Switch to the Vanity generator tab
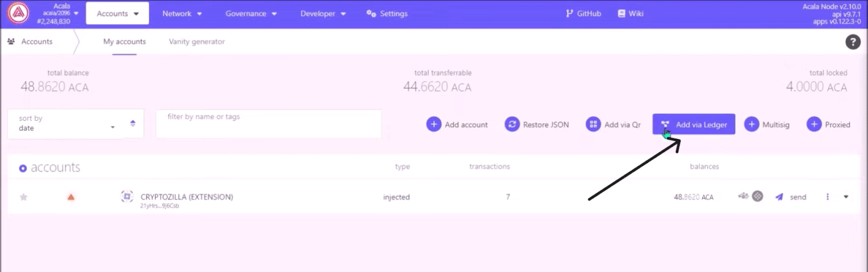This screenshot has width=868, height=272. click(x=196, y=41)
